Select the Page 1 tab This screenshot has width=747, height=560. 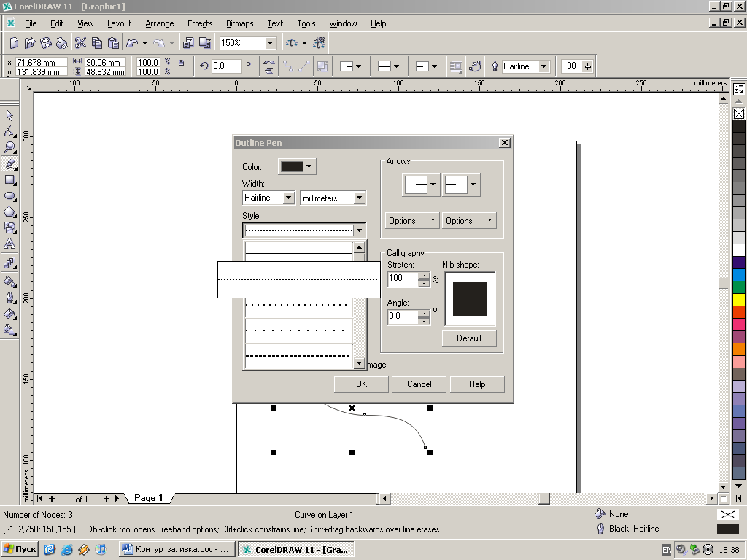[x=149, y=498]
